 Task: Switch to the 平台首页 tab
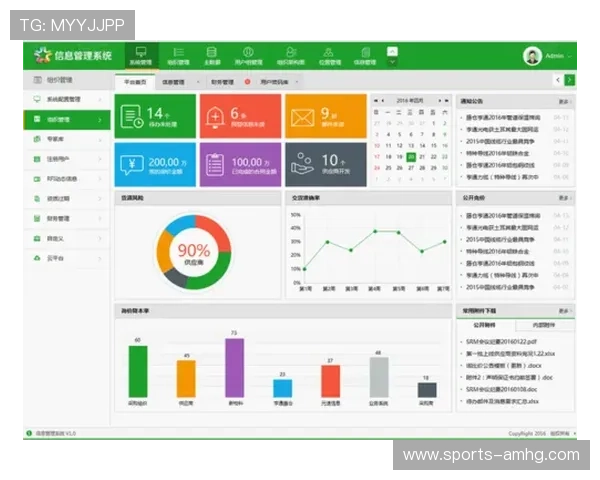[x=134, y=81]
